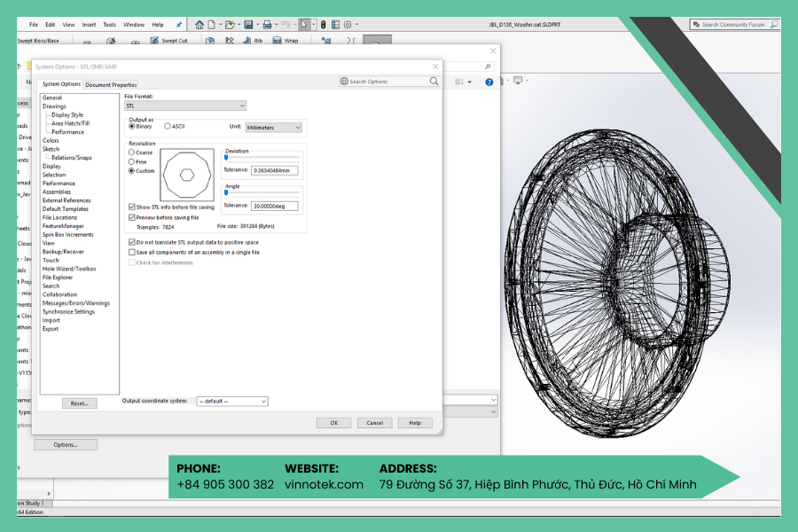The image size is (798, 532).
Task: Open the file name dropdown in Save dialog
Action: [493, 400]
